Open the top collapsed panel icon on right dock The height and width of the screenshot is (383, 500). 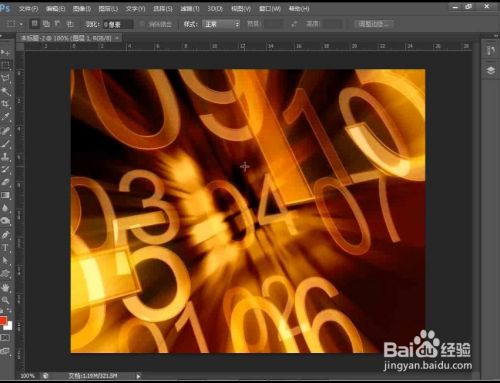491,51
